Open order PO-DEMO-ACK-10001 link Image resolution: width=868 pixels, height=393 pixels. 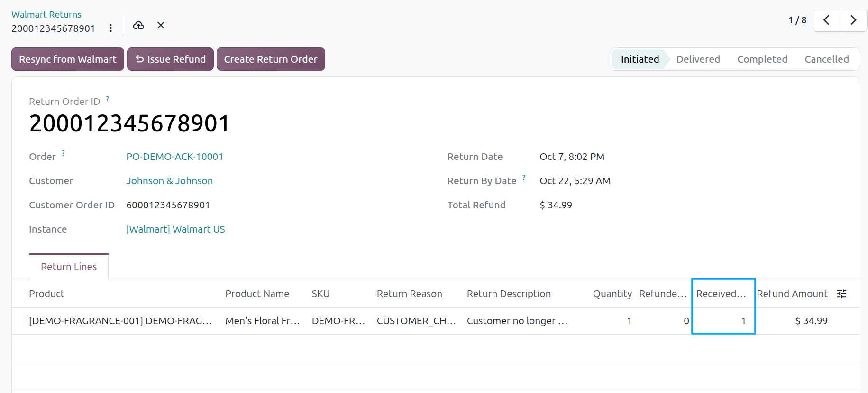tap(174, 157)
